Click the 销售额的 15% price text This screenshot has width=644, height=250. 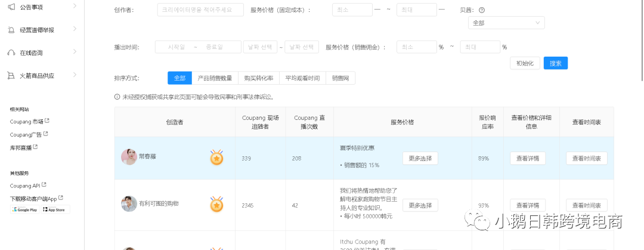click(x=360, y=165)
